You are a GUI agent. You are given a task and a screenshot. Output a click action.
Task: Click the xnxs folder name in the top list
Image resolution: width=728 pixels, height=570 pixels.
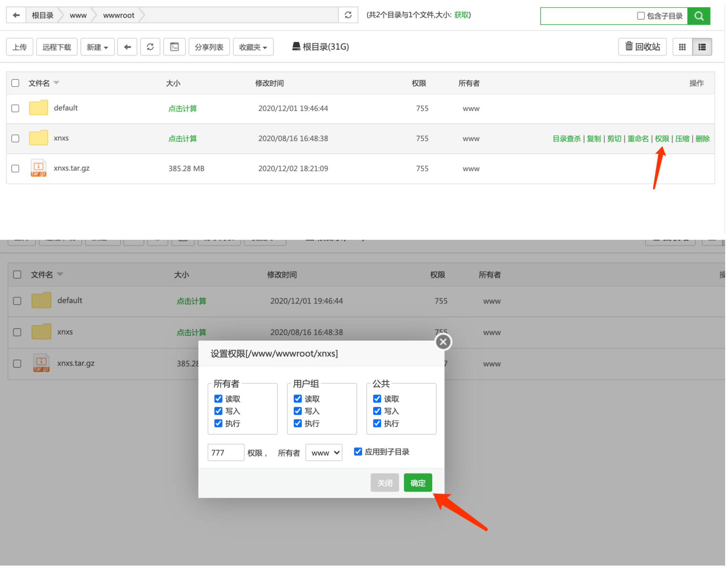(61, 138)
